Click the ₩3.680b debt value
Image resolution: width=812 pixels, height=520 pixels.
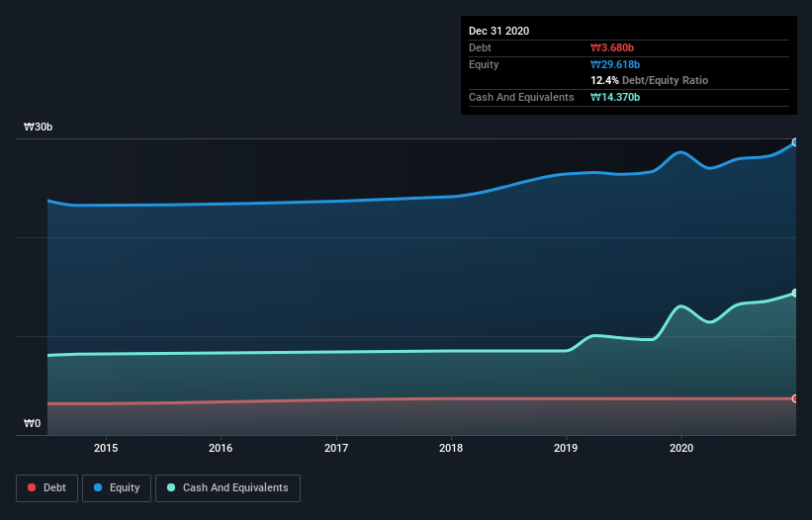coord(612,47)
